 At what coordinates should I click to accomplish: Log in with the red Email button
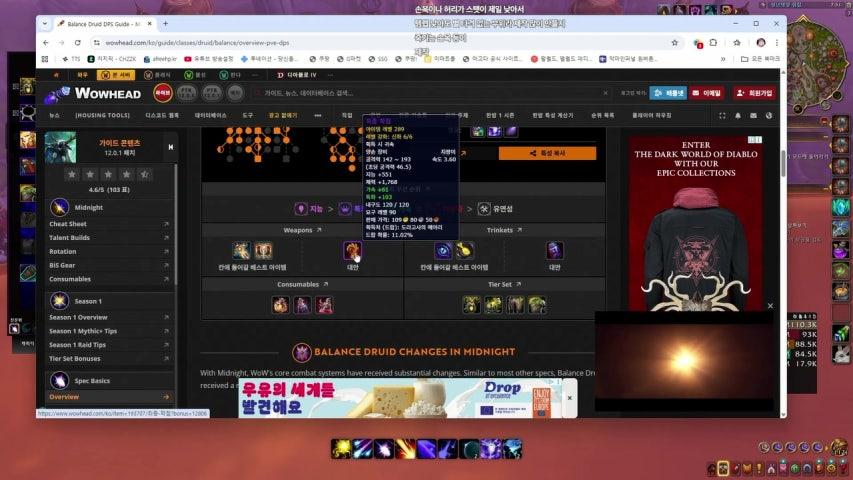tap(707, 93)
